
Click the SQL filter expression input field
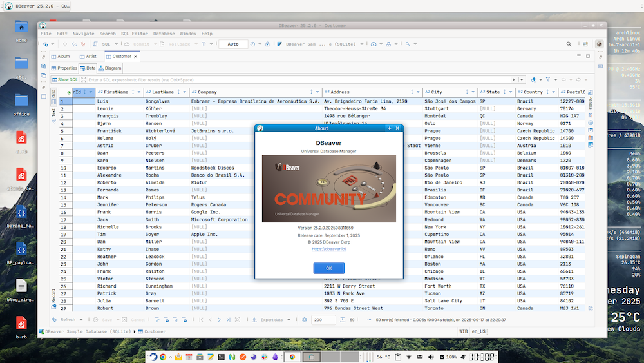(290, 79)
